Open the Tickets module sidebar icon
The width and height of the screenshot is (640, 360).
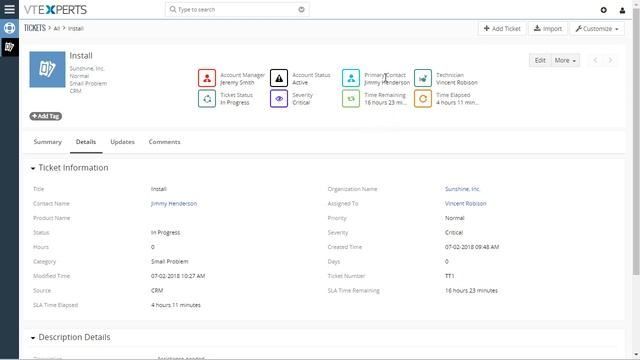9,47
